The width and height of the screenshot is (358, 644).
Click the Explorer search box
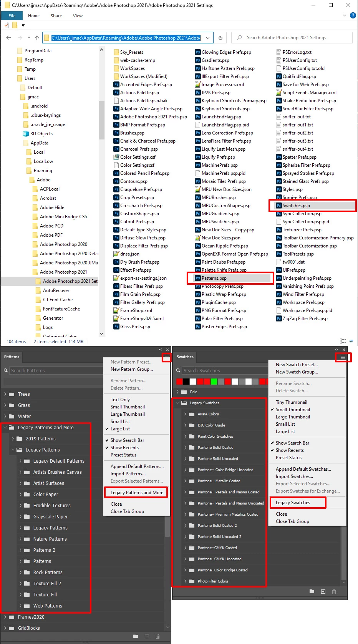[292, 38]
